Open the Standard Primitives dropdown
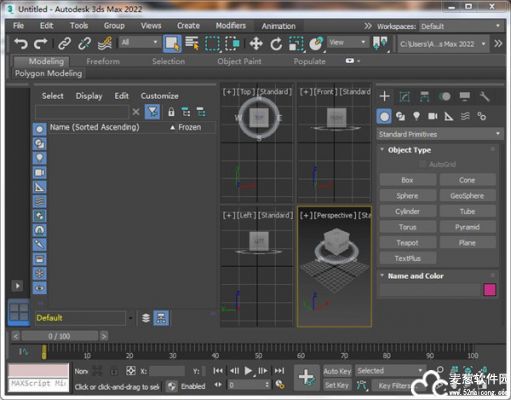Screen dimensions: 511x400 (x=439, y=134)
